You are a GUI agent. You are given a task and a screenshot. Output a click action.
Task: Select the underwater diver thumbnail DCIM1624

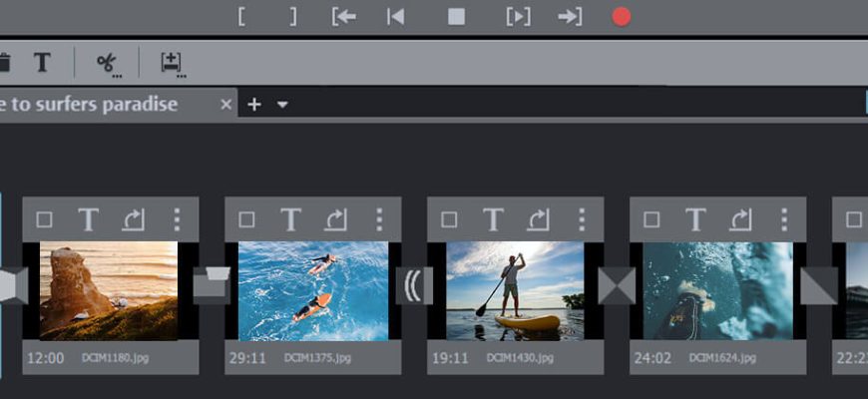[x=718, y=290]
